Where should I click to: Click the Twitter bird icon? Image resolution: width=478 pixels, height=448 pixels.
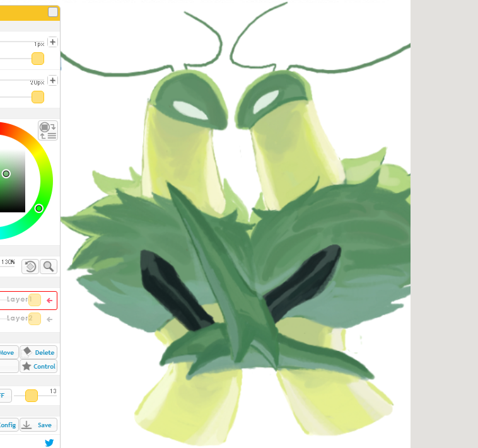[x=49, y=442]
